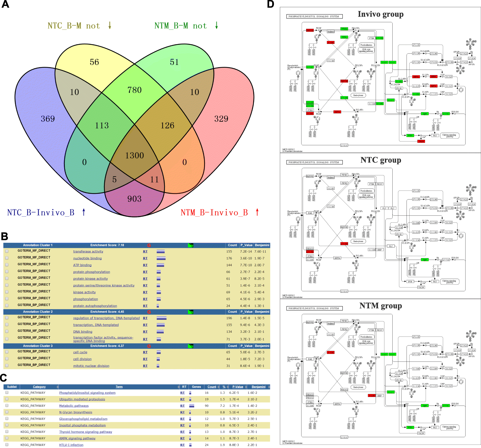Click the gene bar icon for DNA binding

(160, 332)
